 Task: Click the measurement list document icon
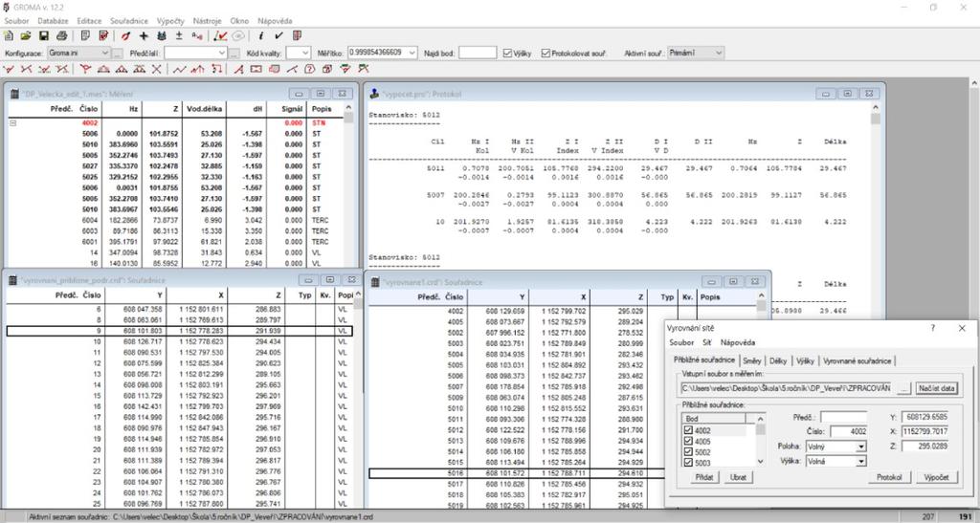coord(85,36)
